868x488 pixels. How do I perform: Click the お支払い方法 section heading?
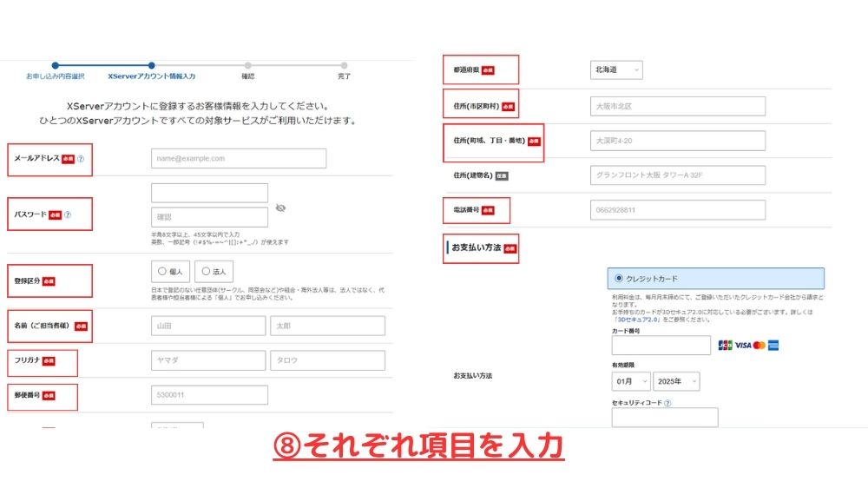click(476, 247)
